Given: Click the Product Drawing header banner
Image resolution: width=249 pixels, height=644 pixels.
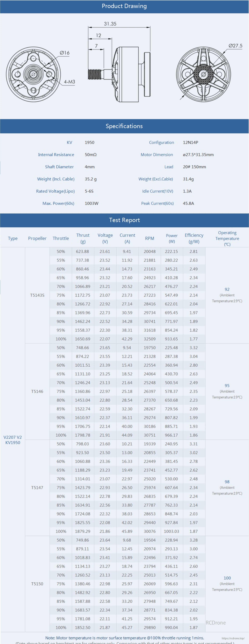Looking at the screenshot, I should click(x=124, y=6).
